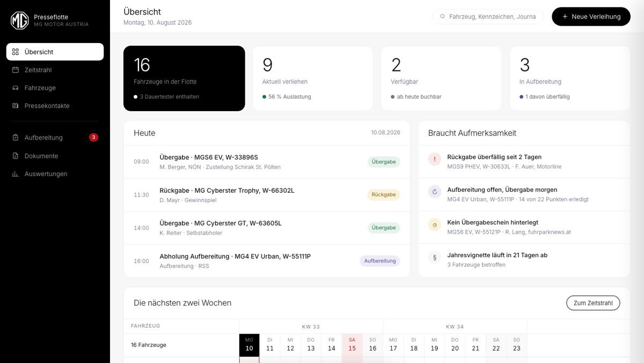
Task: Open Rückgabe überfällig seit 2 Tagen alert
Action: pyautogui.click(x=524, y=162)
